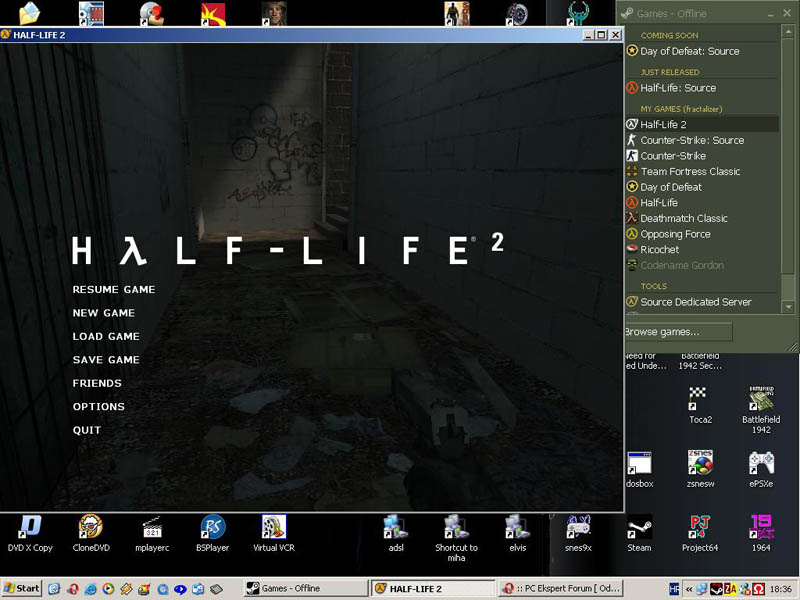Open the Steam desktop shortcut
This screenshot has height=600, width=800.
(x=638, y=527)
